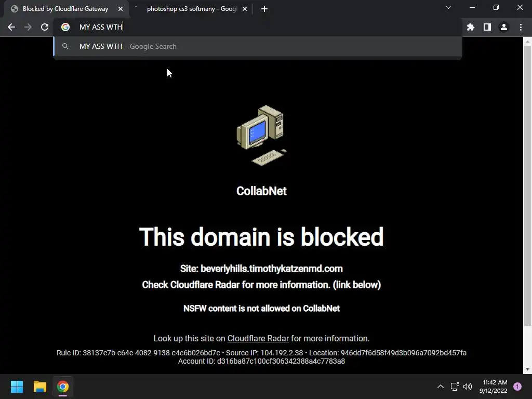Close the photoshop cs3 softmany tab
This screenshot has width=532, height=399.
[245, 9]
